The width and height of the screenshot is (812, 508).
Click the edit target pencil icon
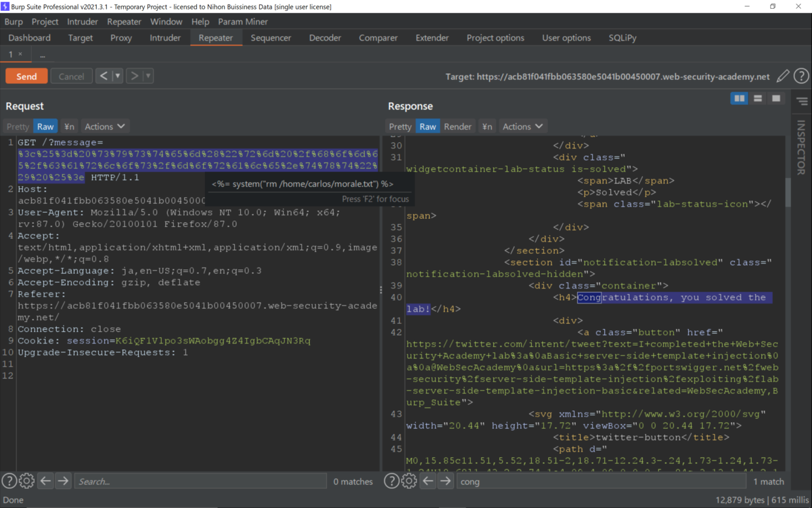783,77
